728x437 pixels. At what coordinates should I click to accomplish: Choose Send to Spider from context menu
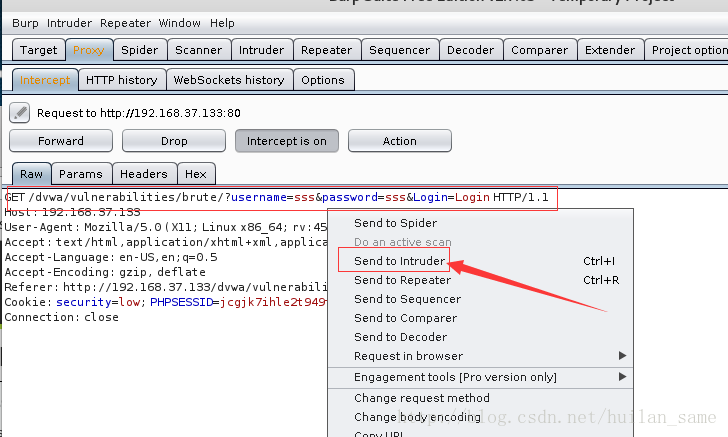[481, 223]
